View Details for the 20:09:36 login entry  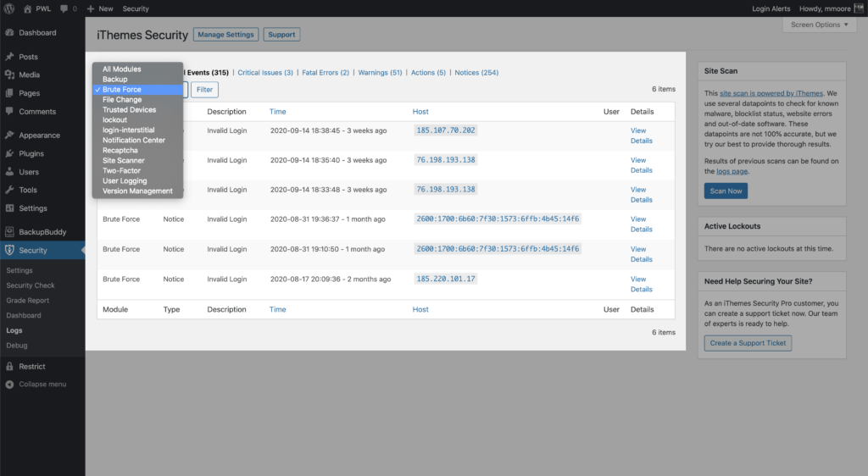coord(641,285)
